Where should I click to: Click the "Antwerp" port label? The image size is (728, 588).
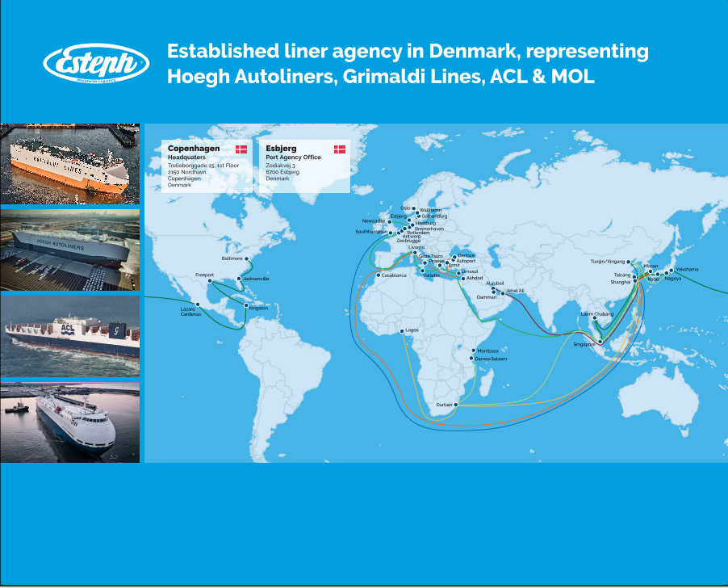(412, 237)
